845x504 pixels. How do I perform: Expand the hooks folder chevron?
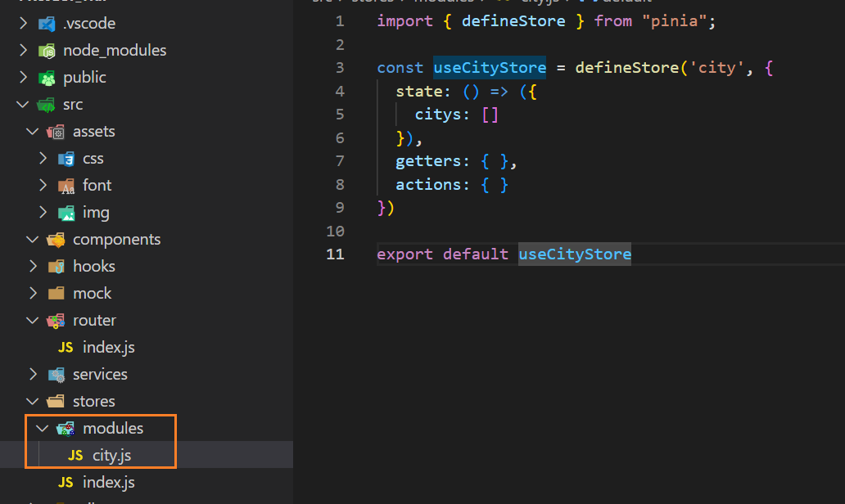pyautogui.click(x=33, y=267)
